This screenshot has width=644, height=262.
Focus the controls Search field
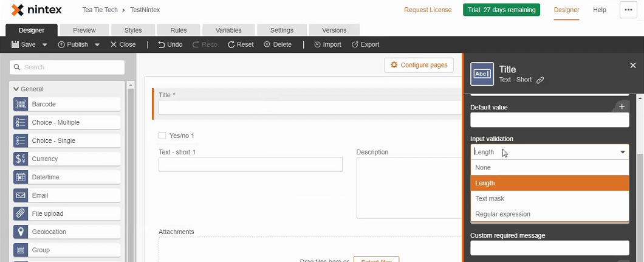pos(67,67)
